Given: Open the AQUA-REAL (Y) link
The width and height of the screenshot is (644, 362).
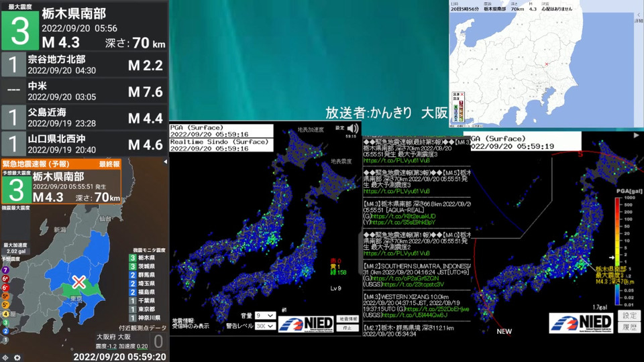Looking at the screenshot, I should [x=403, y=222].
